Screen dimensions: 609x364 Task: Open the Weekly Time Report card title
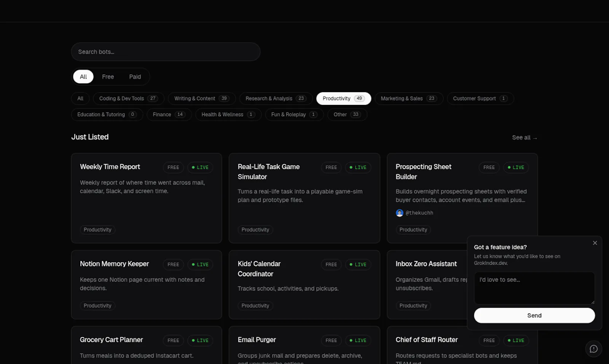tap(110, 167)
